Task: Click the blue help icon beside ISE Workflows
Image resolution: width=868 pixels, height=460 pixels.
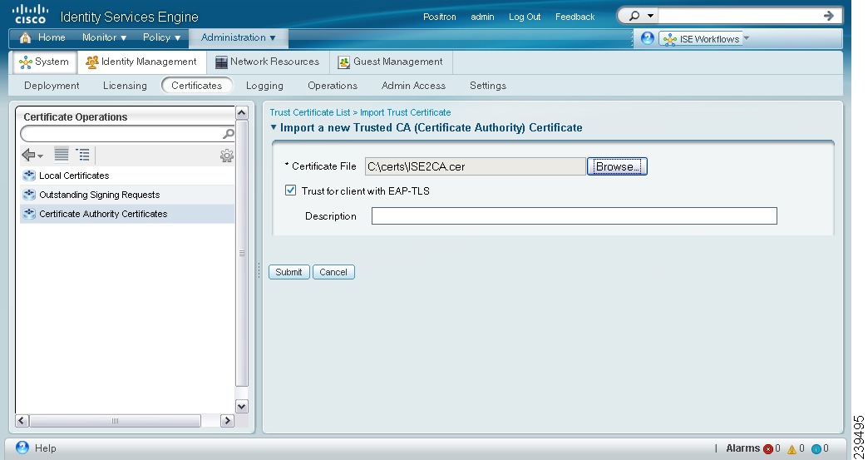Action: 647,38
